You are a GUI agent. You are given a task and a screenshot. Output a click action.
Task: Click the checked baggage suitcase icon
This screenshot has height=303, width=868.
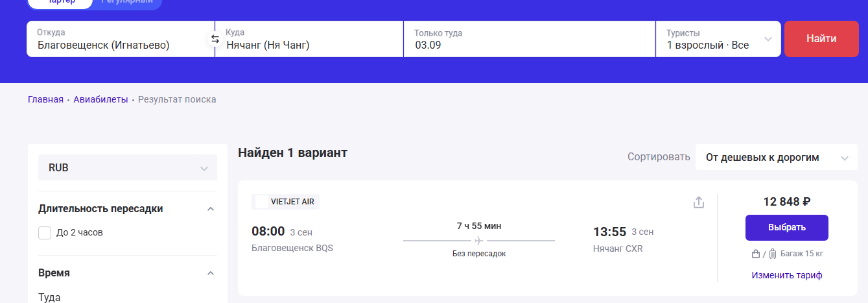coord(772,254)
